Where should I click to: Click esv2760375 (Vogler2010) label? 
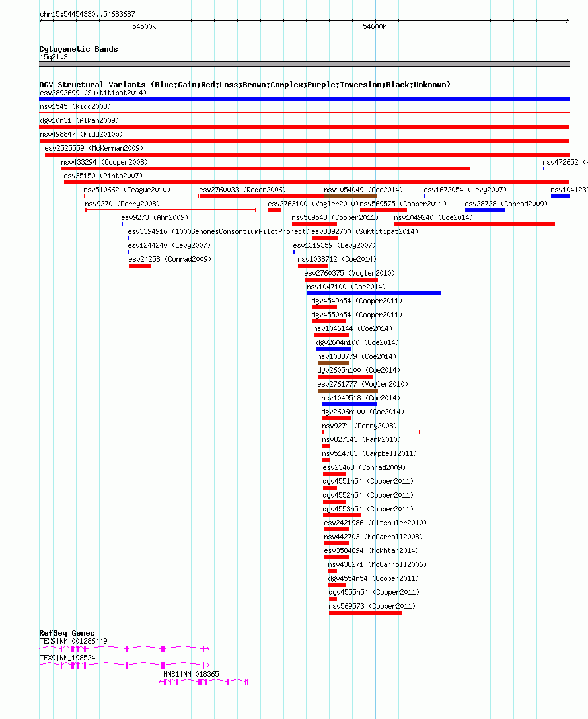349,273
